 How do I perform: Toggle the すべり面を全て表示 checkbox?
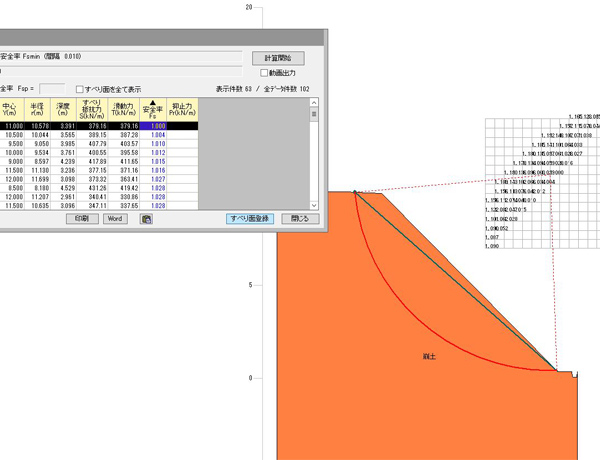(82, 89)
